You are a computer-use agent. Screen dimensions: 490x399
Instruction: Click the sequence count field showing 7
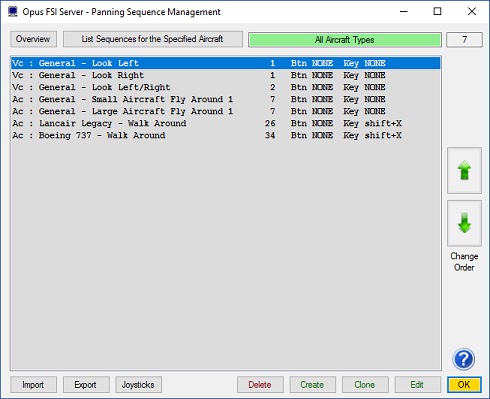(464, 40)
